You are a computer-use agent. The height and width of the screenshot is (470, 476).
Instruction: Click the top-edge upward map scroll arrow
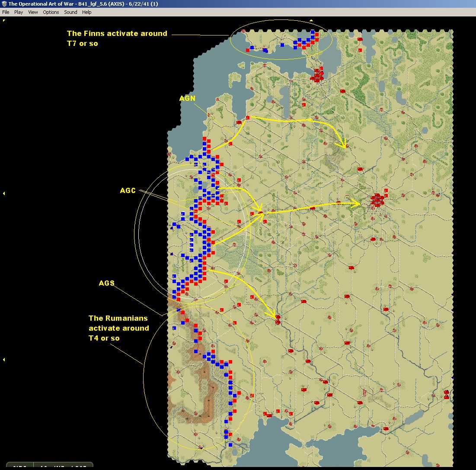[x=311, y=21]
